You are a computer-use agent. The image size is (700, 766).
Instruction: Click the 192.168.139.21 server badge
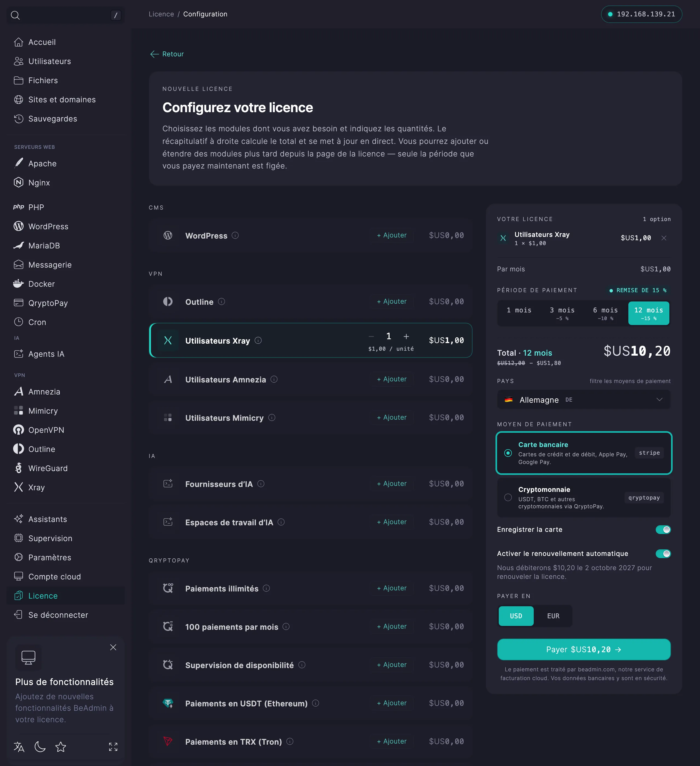(641, 14)
